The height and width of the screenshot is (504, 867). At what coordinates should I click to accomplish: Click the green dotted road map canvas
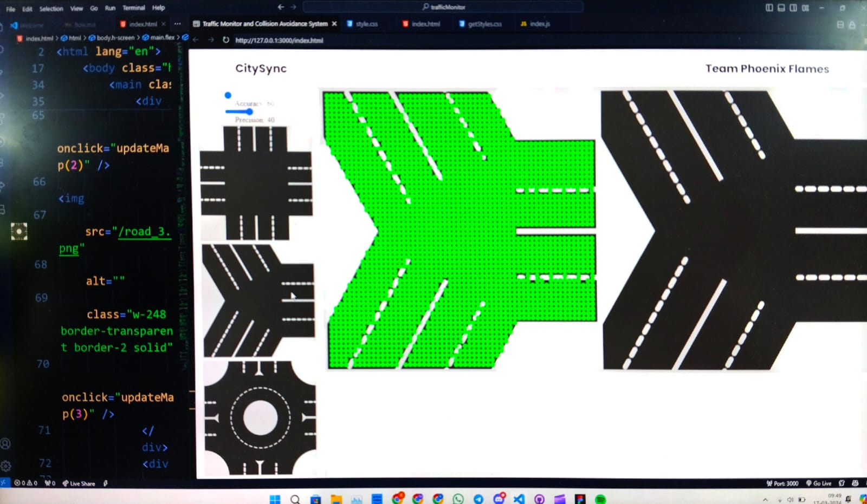pyautogui.click(x=461, y=230)
